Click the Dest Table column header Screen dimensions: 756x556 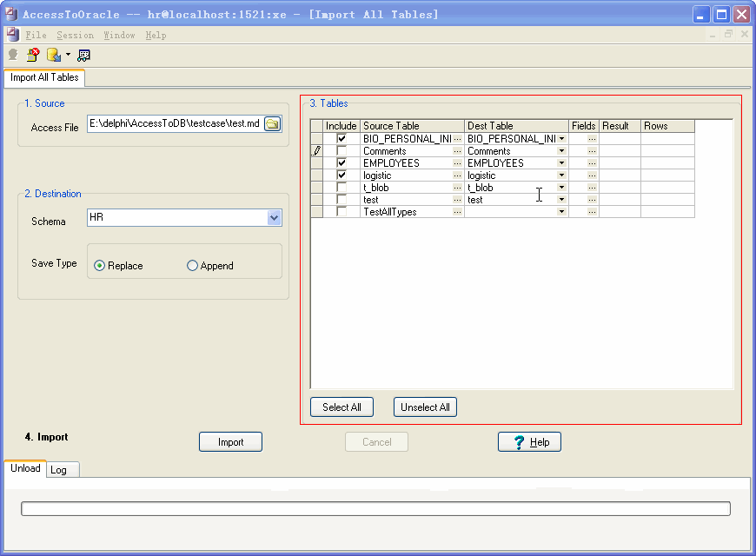[x=516, y=126]
